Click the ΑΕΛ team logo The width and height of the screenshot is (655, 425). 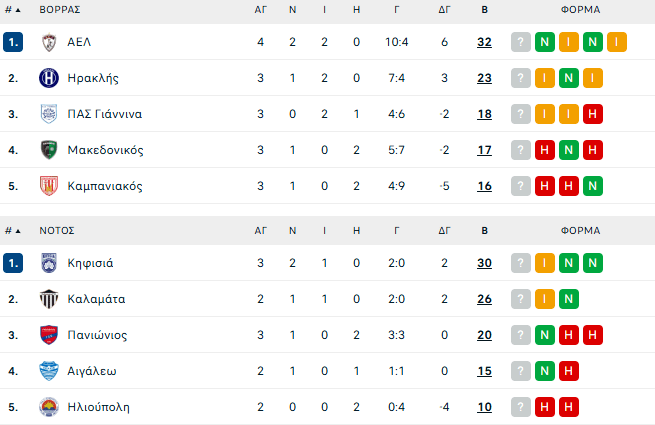click(x=49, y=42)
